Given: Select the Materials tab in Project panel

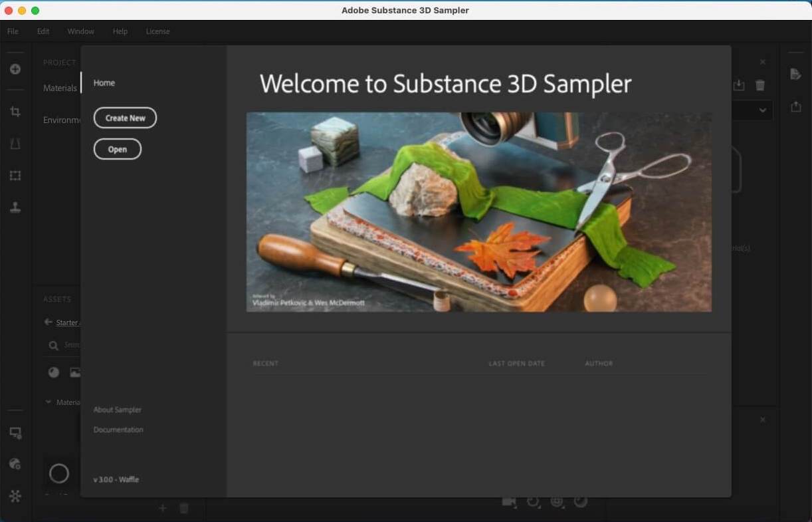Looking at the screenshot, I should [x=60, y=88].
